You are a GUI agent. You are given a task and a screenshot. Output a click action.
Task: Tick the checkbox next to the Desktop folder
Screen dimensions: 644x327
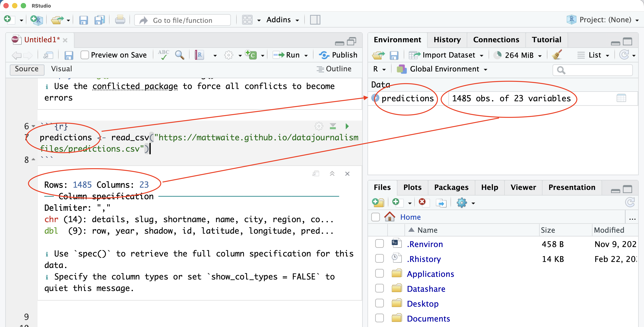point(379,303)
